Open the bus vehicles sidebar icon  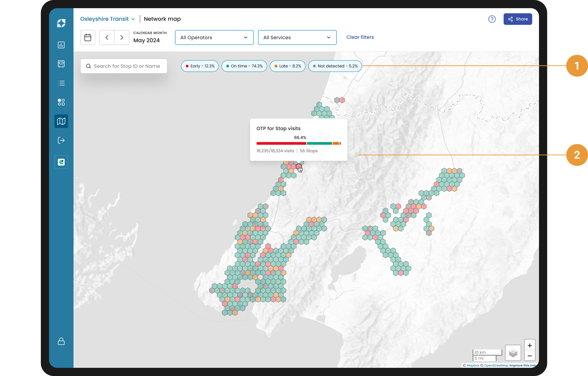[61, 64]
